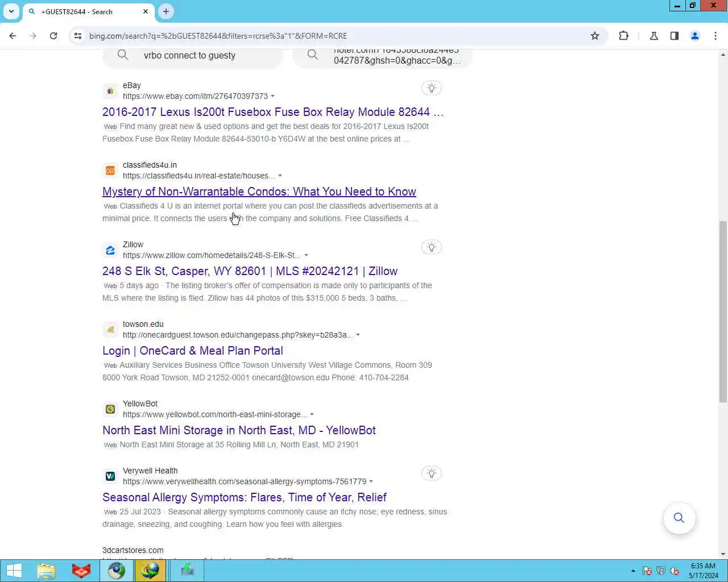Open Chrome Labs flask icon
The height and width of the screenshot is (582, 728).
(654, 36)
